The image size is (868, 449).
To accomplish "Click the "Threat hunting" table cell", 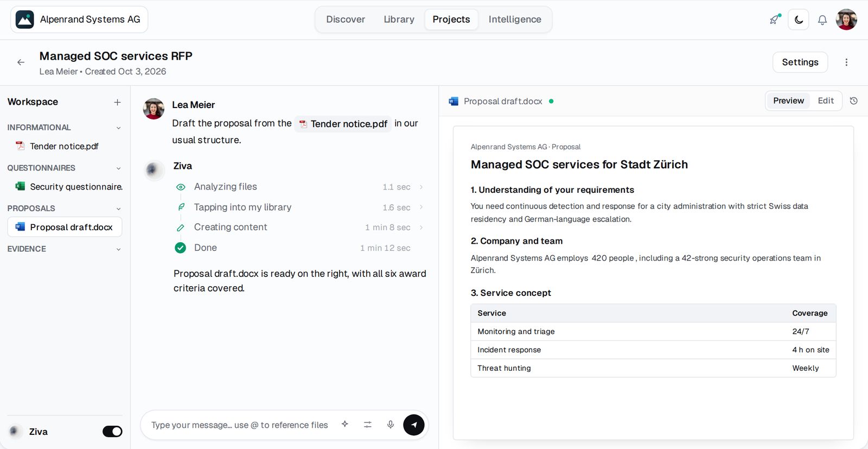I will click(x=505, y=368).
